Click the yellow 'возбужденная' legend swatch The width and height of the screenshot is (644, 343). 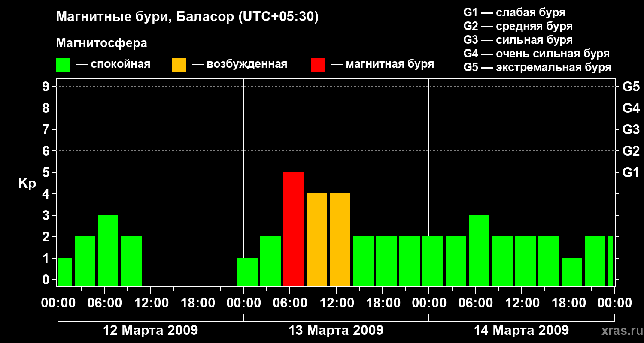coord(179,65)
